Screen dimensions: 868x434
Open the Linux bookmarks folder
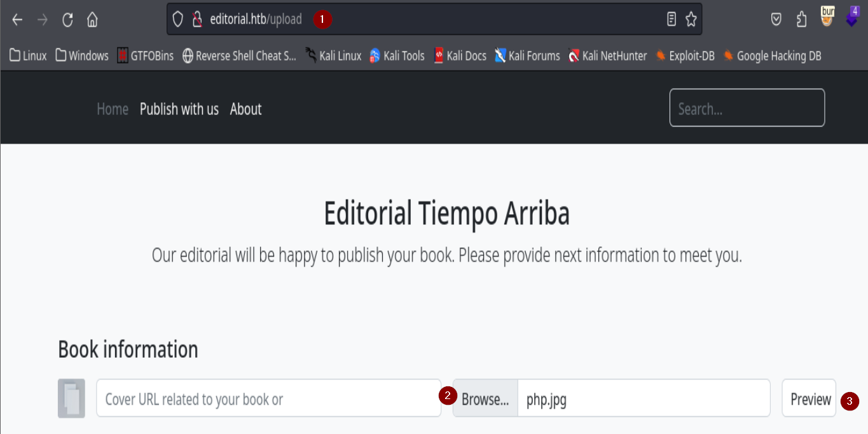pos(29,56)
